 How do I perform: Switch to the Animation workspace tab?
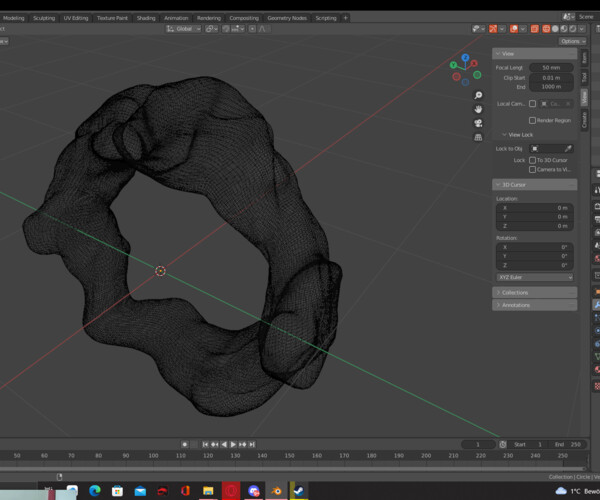click(x=176, y=18)
